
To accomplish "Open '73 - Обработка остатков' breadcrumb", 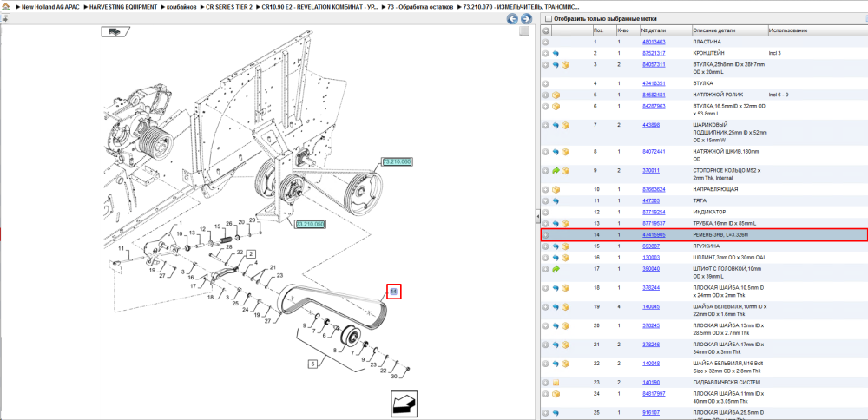I will point(421,7).
